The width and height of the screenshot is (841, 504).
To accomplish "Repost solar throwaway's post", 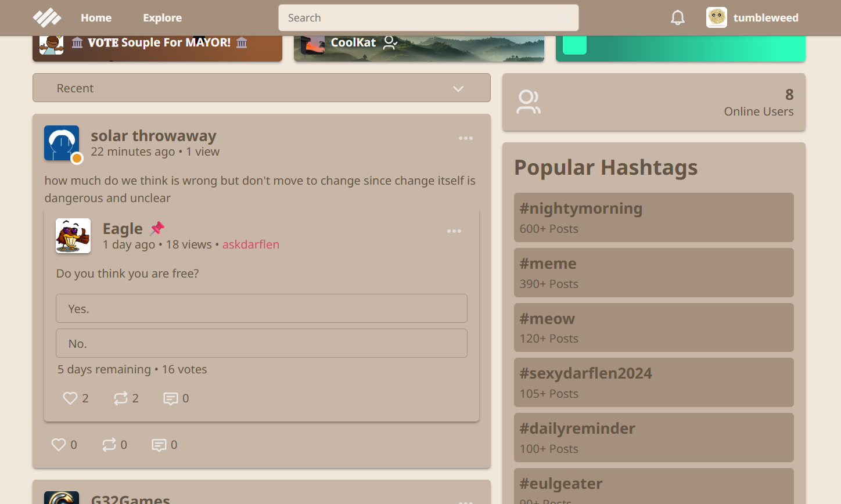I will click(x=109, y=445).
